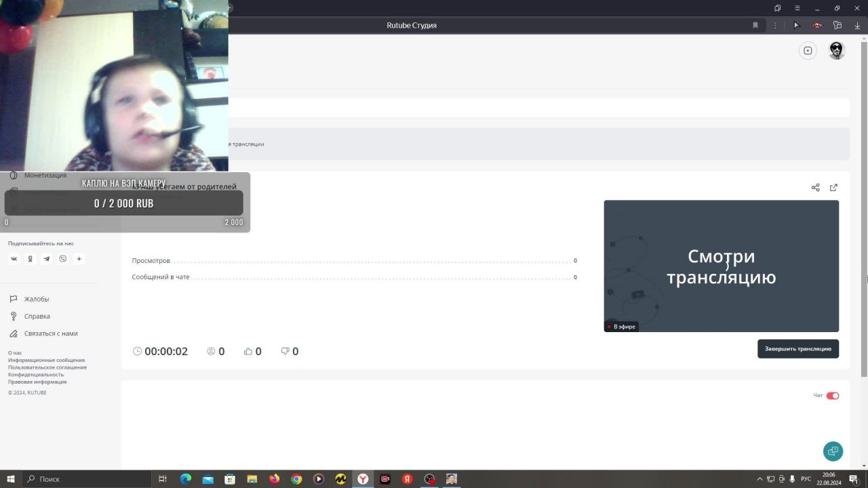Open Google Chrome from the taskbar
The height and width of the screenshot is (488, 868).
click(x=296, y=479)
